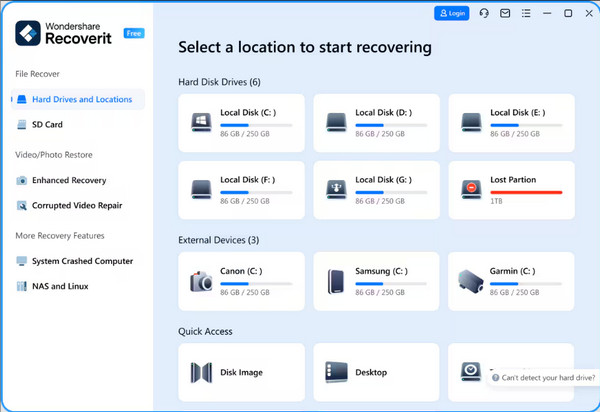The image size is (600, 412).
Task: Open NAS and Linux recovery
Action: (x=60, y=286)
